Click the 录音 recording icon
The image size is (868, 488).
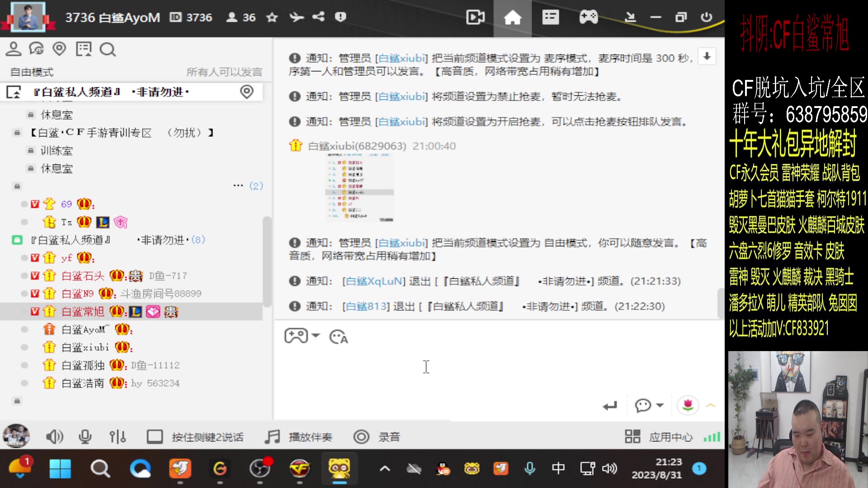361,436
